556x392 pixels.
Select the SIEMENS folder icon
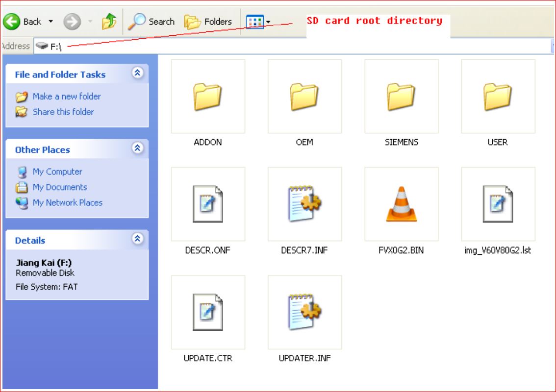click(x=401, y=96)
